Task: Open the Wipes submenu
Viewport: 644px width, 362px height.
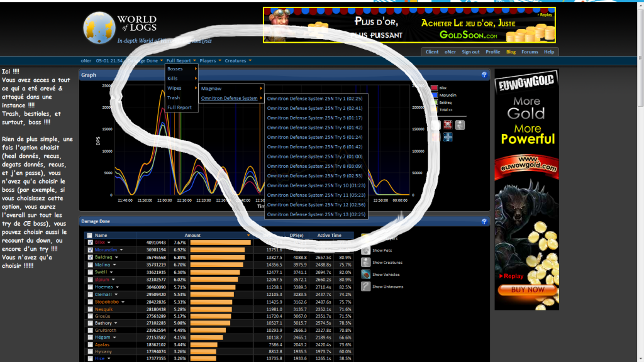Action: click(182, 88)
